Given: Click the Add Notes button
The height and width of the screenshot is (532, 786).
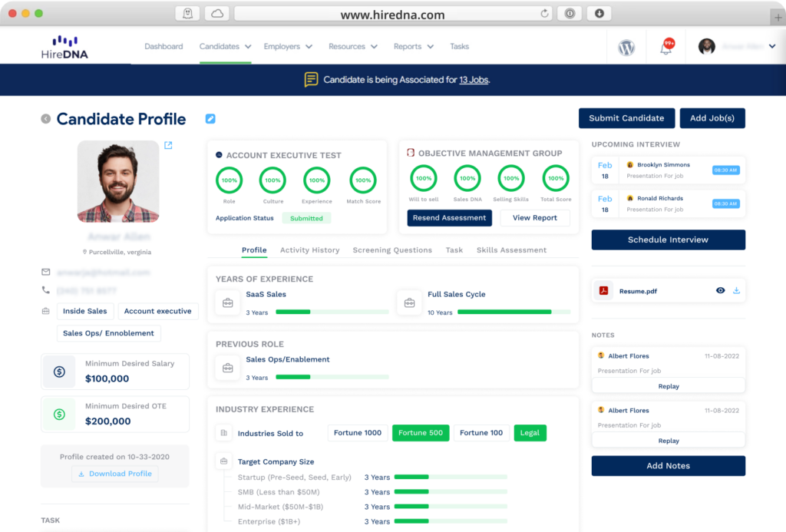Looking at the screenshot, I should (669, 466).
